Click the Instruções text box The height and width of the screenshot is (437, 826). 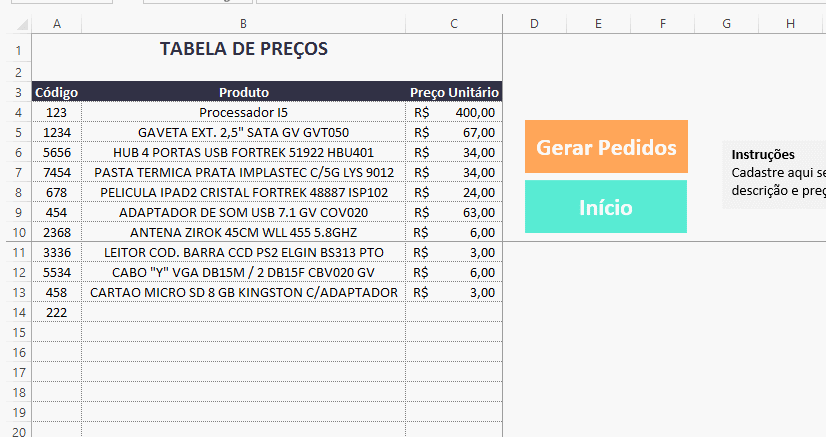pyautogui.click(x=775, y=173)
